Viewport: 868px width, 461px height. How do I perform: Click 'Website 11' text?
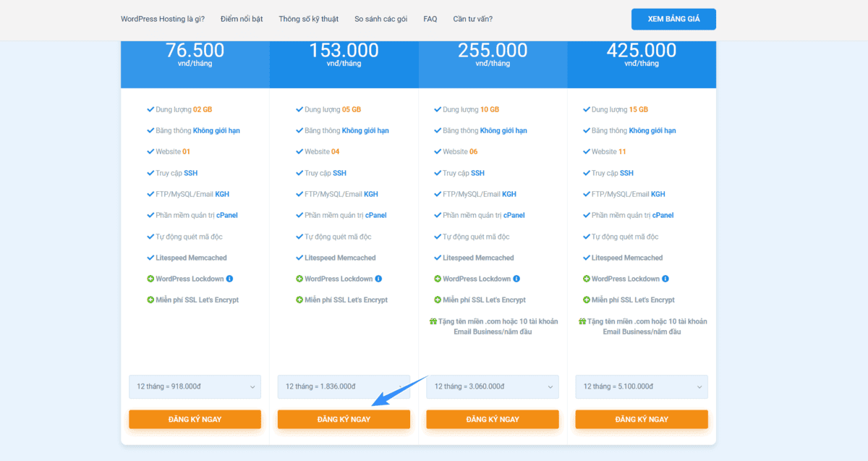point(609,151)
